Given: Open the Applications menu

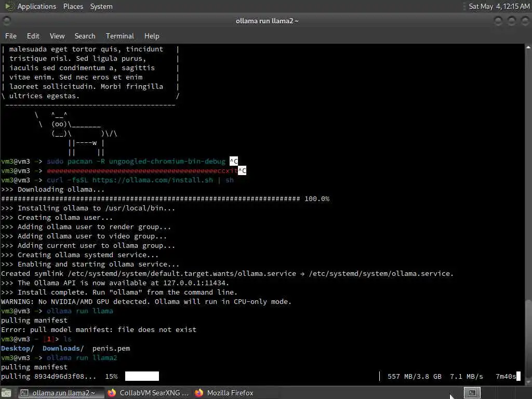Looking at the screenshot, I should click(37, 6).
